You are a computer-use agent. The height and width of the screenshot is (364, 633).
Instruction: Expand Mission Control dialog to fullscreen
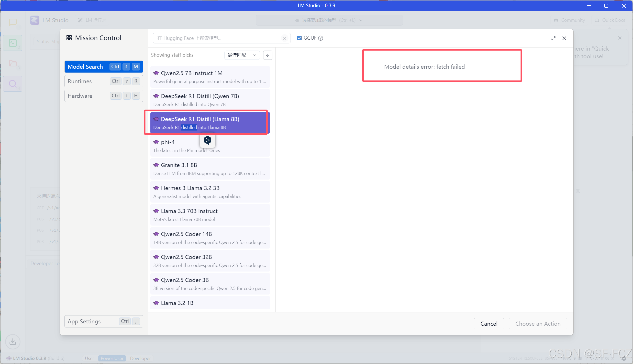click(x=553, y=38)
